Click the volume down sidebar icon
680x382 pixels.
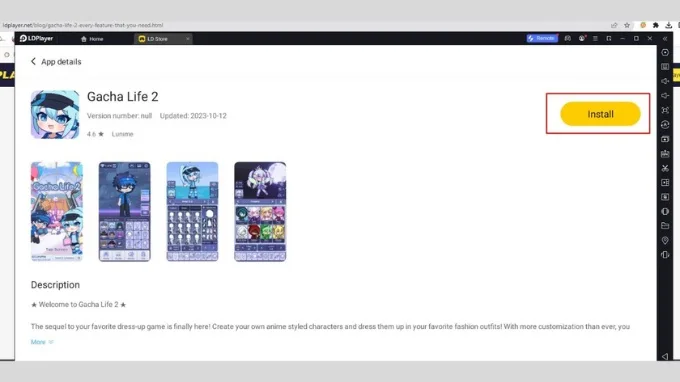point(665,95)
